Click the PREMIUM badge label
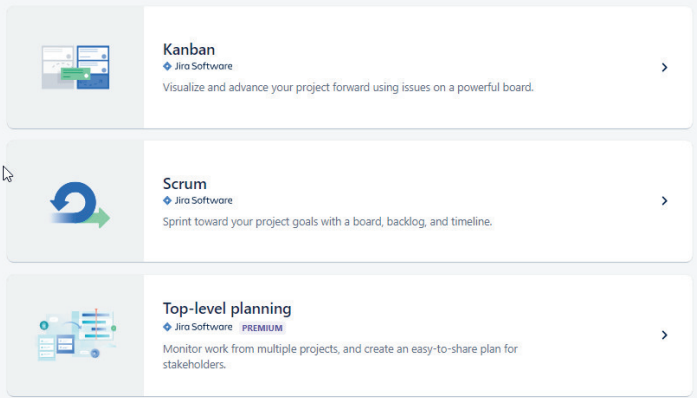Viewport: 697px width, 398px height. [262, 328]
